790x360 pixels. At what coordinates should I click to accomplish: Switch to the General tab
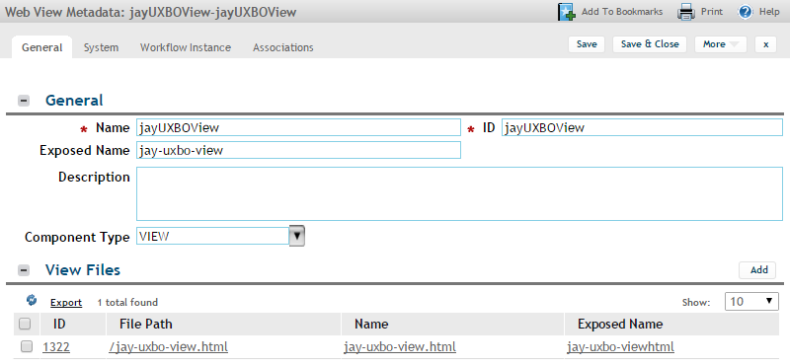coord(42,47)
